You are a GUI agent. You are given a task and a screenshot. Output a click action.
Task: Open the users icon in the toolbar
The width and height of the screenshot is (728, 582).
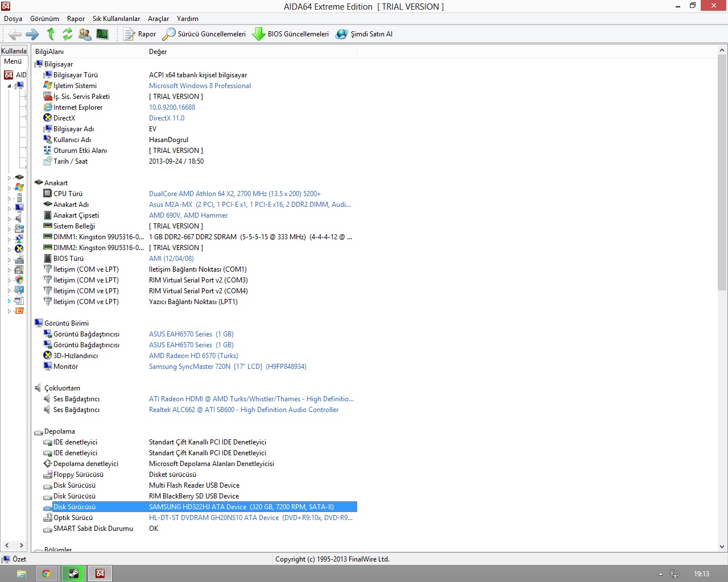(x=85, y=34)
